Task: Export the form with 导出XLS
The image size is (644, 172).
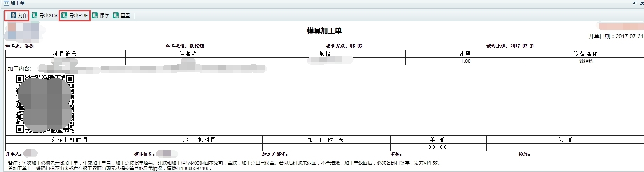Action: [44, 16]
